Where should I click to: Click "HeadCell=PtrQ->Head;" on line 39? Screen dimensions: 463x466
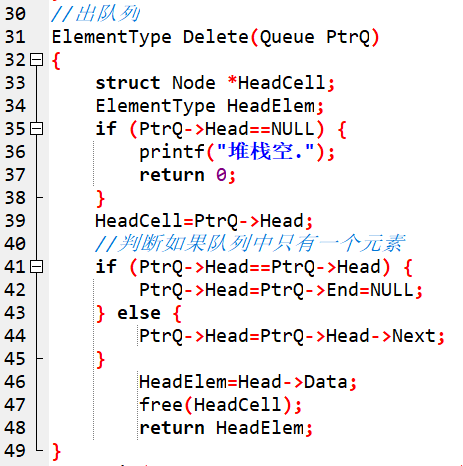(204, 221)
